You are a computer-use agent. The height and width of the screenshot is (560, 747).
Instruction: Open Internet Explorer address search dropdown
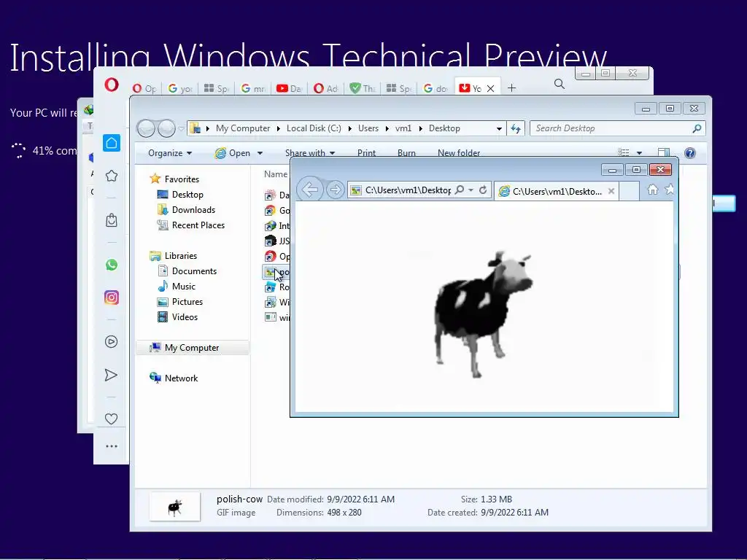click(471, 190)
